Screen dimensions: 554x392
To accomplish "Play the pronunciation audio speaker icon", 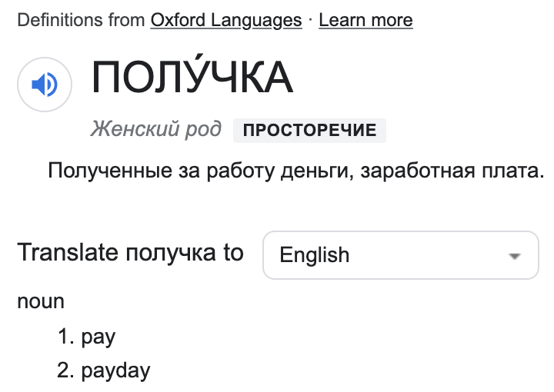I will click(44, 84).
